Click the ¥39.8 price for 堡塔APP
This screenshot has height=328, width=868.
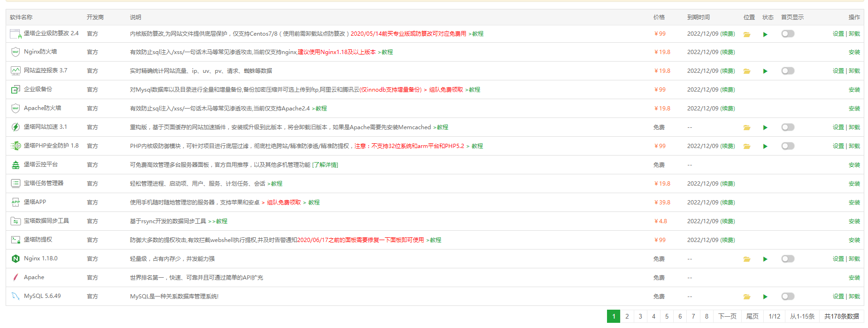coord(662,203)
